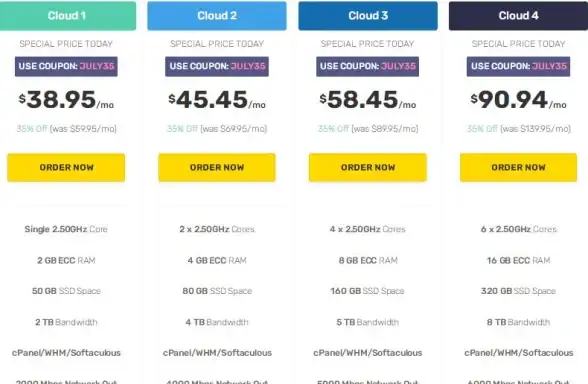Select the Cloud 4 plan header
Viewport: 588px width, 384px height.
518,16
